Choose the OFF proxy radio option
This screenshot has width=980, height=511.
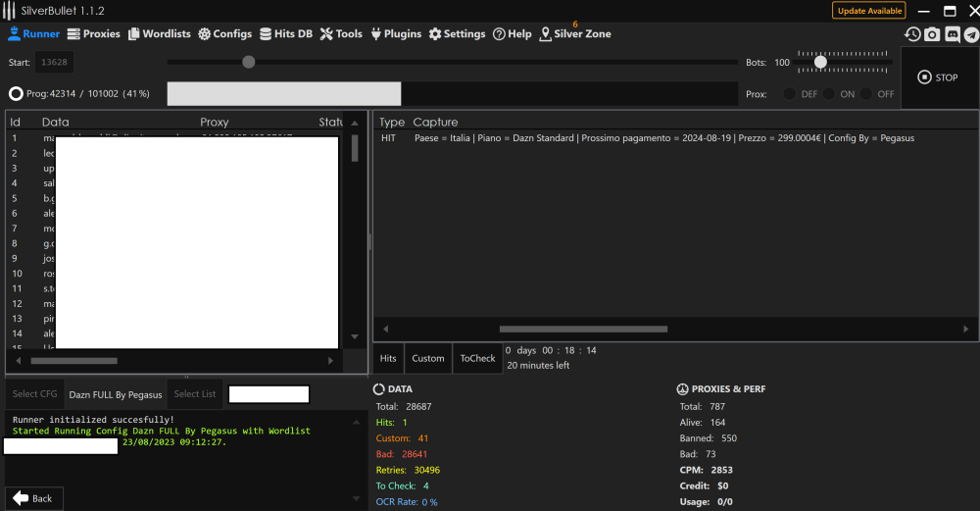pos(866,94)
